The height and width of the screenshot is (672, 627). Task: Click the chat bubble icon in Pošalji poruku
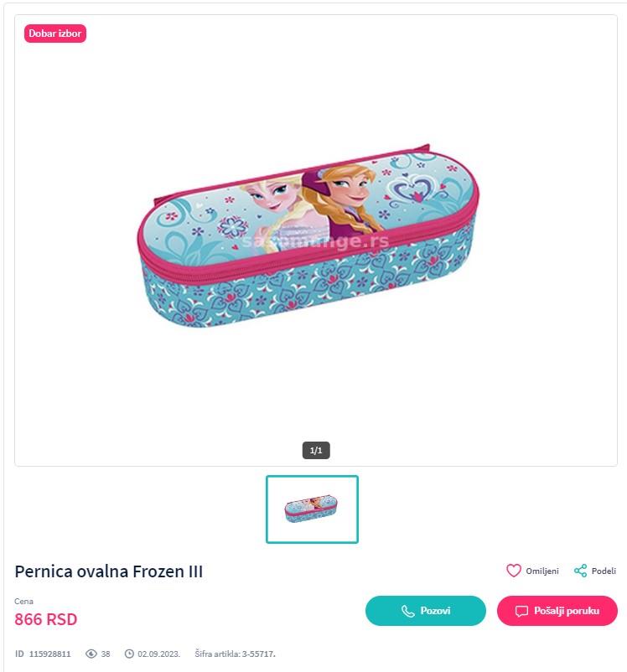coord(521,611)
